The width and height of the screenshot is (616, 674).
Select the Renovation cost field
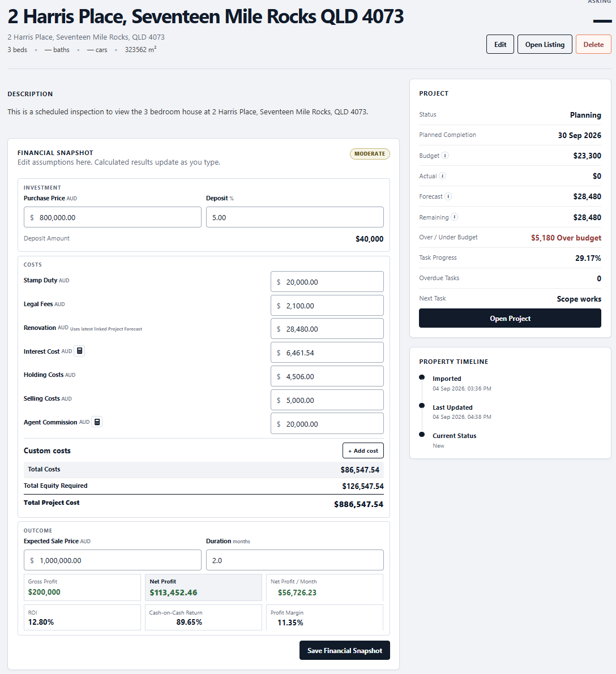pos(327,329)
